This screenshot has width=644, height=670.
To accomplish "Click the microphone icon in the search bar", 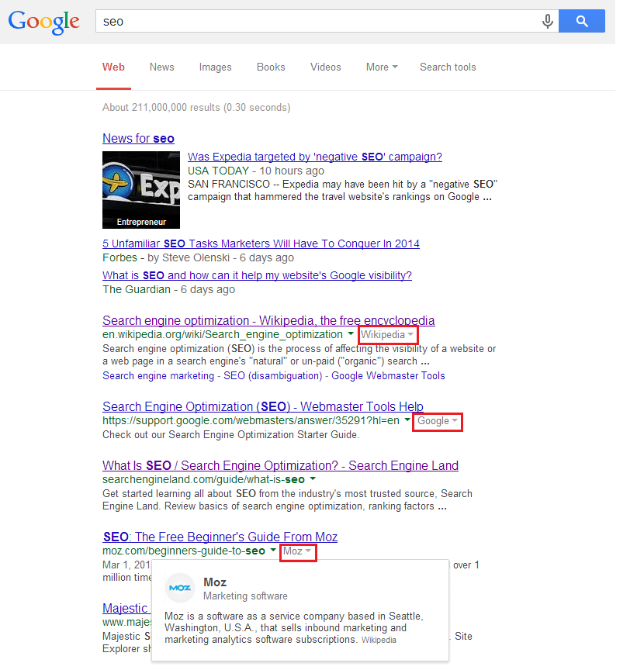I will [x=548, y=21].
